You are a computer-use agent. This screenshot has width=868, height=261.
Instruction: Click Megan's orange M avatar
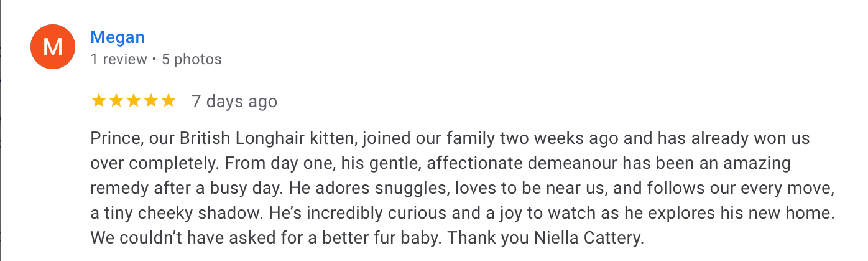click(x=53, y=47)
